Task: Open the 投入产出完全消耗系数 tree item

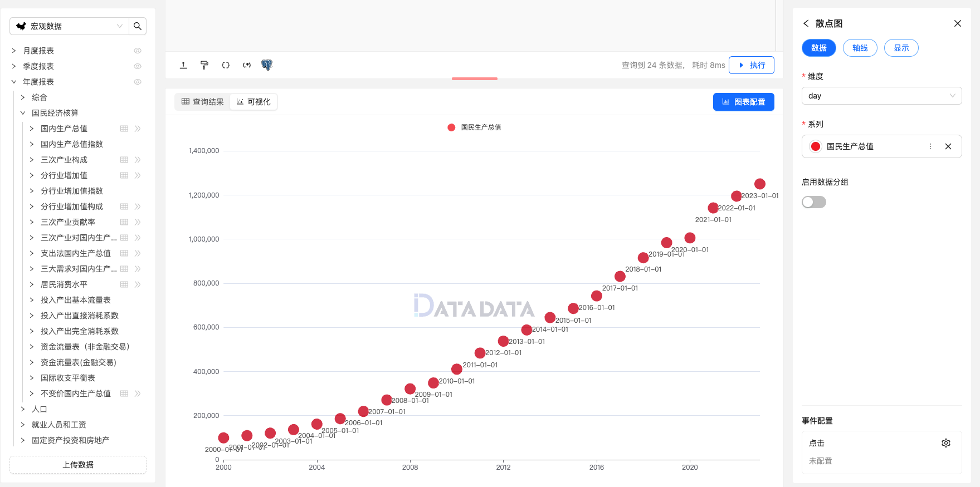Action: coord(80,331)
